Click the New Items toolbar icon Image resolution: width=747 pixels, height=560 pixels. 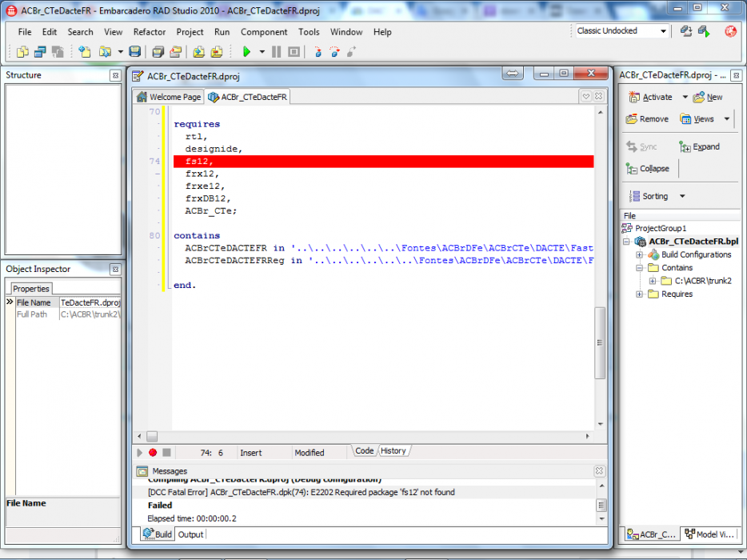point(84,51)
